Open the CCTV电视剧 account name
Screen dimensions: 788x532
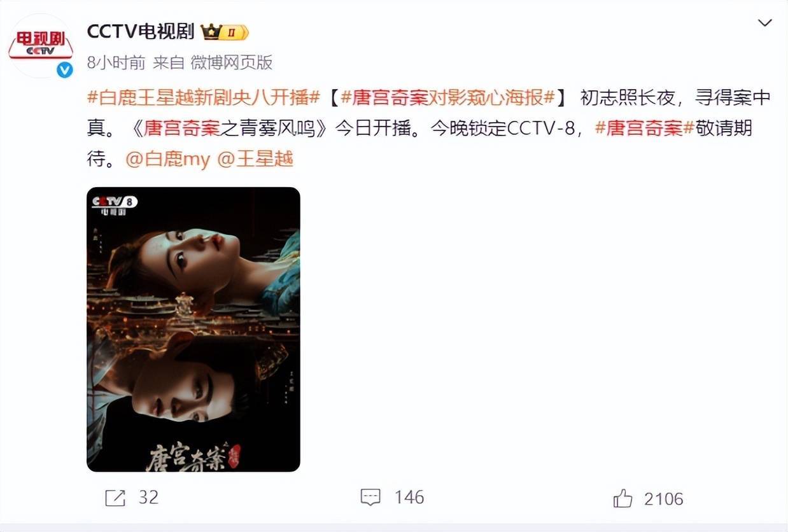[x=140, y=31]
